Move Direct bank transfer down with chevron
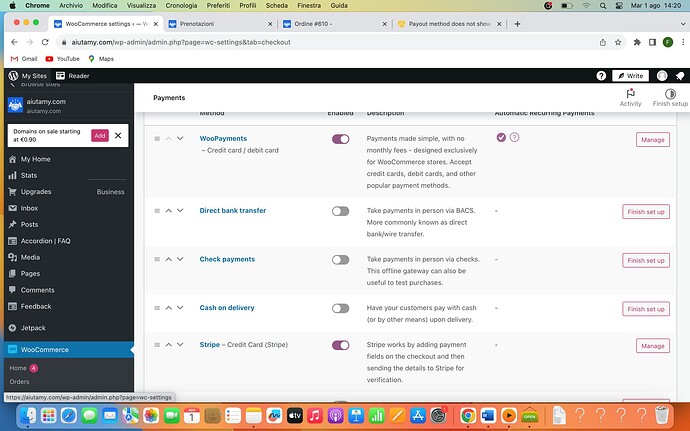690x431 pixels. 180,210
